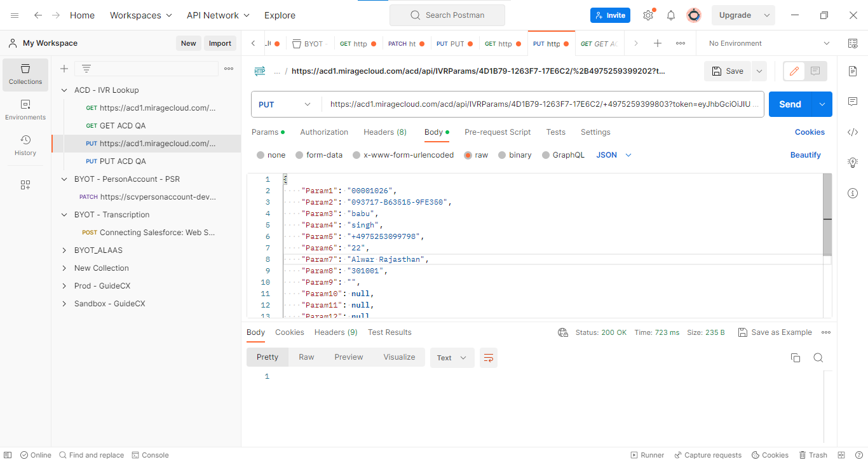Click the Invite button
Screen dimensions: 868x462
point(610,15)
